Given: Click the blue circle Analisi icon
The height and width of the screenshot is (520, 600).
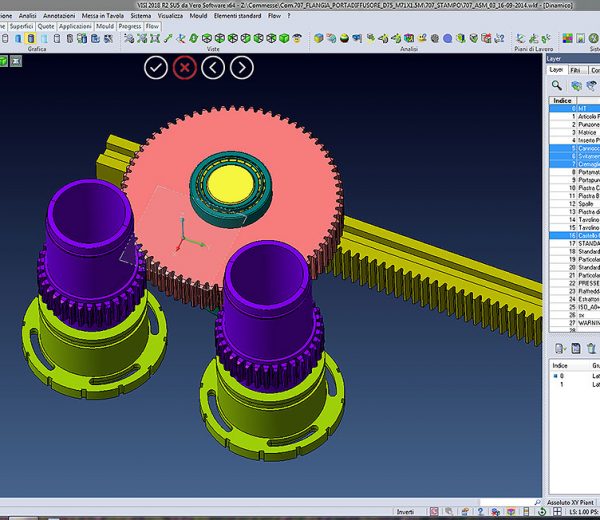Looking at the screenshot, I should (x=448, y=38).
